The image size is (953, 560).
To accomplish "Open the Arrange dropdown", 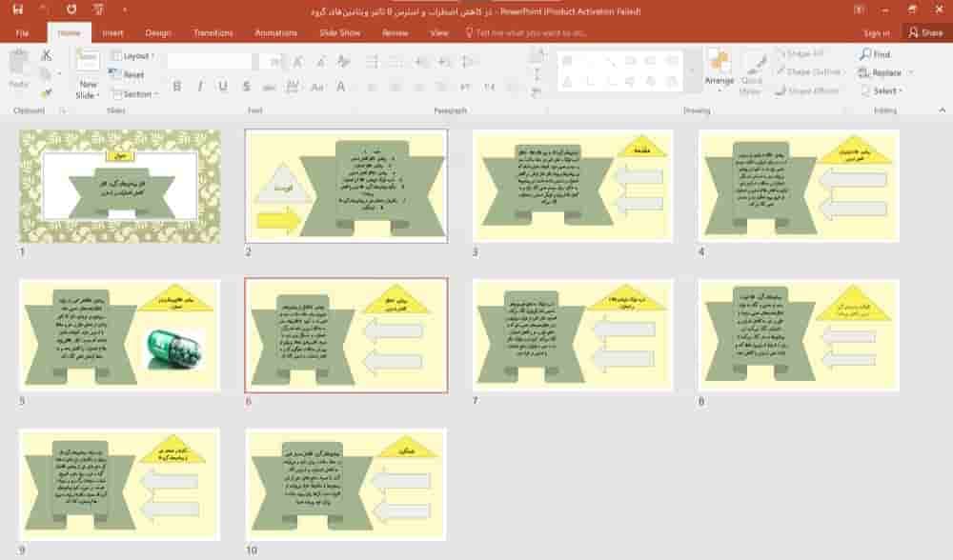I will pyautogui.click(x=720, y=70).
